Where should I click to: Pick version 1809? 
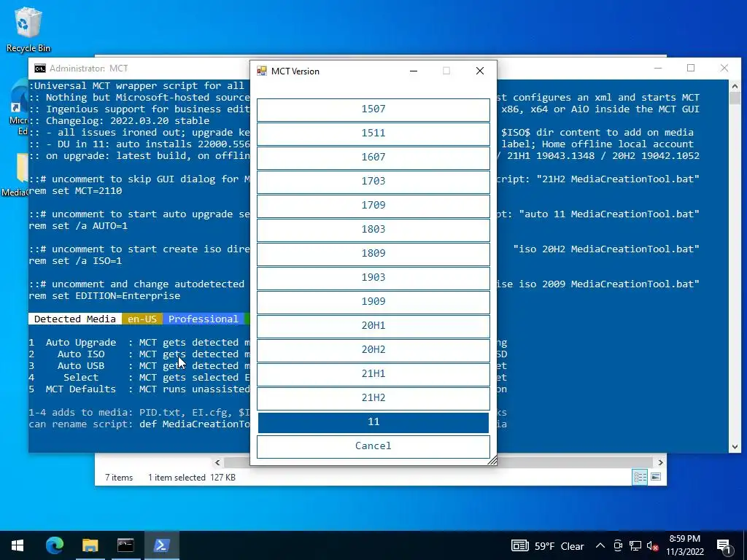[x=373, y=254]
